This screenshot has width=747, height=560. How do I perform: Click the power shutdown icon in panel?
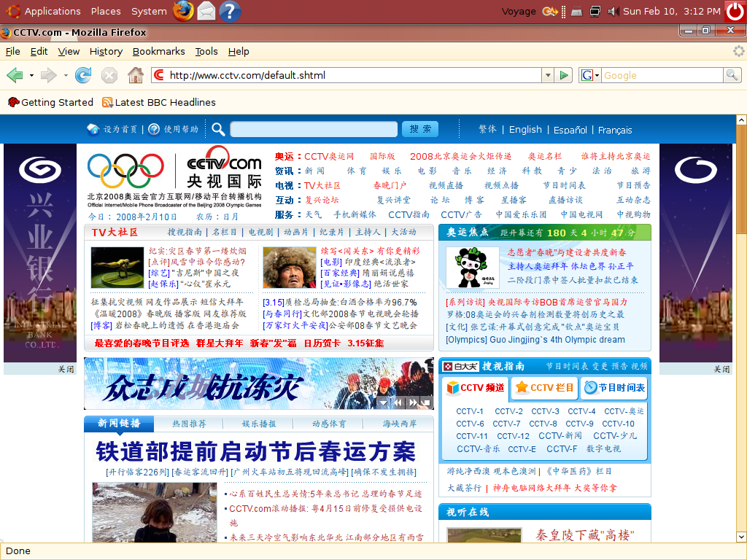735,11
